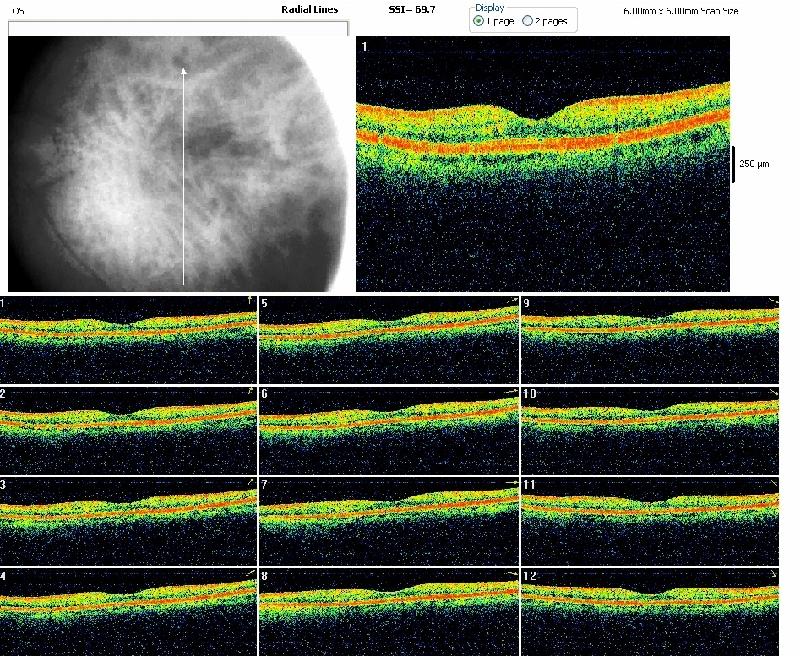Screen dimensions: 800x656
Task: Select radial scan thumbnail 6
Action: point(388,428)
